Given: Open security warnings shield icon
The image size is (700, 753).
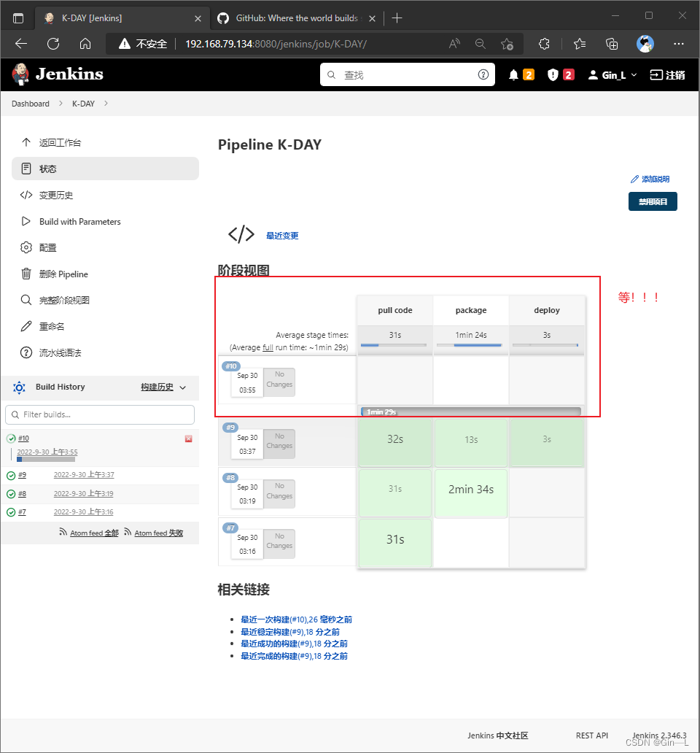Looking at the screenshot, I should (x=553, y=75).
